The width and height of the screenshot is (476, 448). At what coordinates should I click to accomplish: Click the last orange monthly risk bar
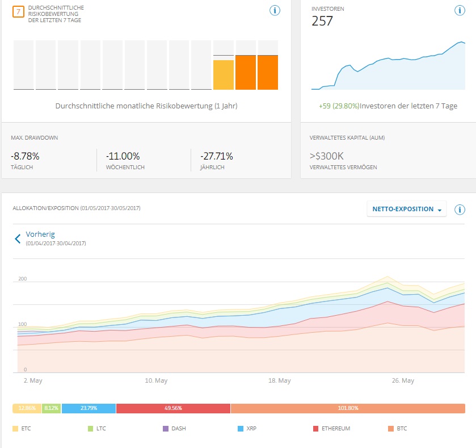click(268, 72)
